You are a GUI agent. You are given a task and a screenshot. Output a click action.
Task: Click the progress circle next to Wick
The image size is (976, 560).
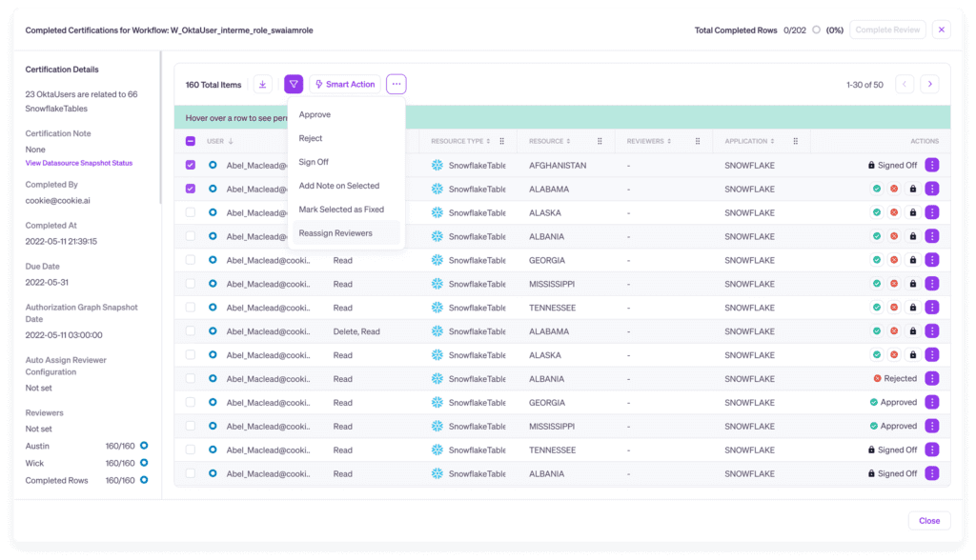144,463
